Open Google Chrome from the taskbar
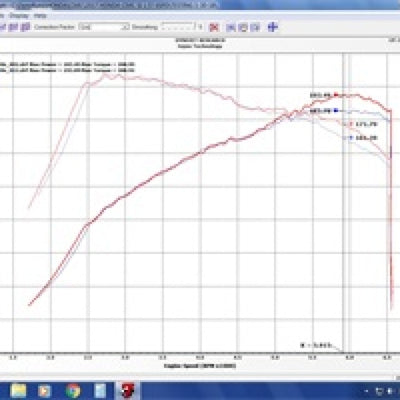The height and width of the screenshot is (400, 400). point(73,391)
